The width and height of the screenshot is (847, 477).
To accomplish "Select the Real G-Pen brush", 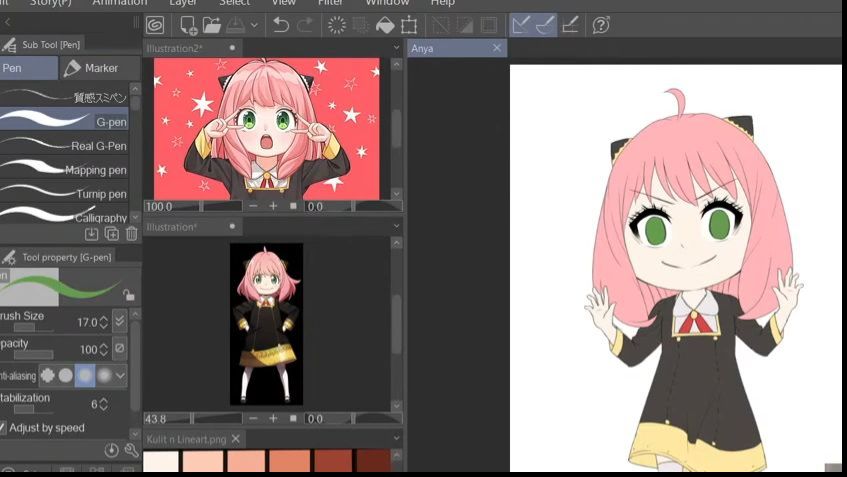I will [64, 145].
